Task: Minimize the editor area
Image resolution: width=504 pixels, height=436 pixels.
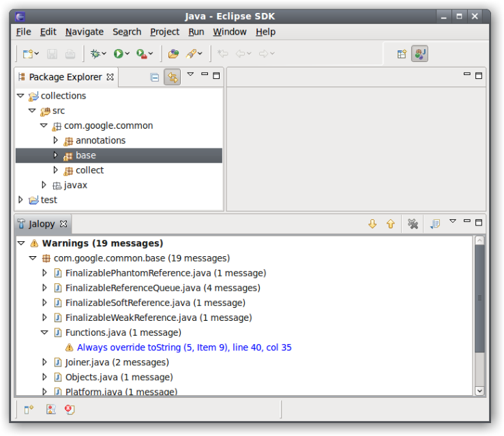Action: (467, 74)
